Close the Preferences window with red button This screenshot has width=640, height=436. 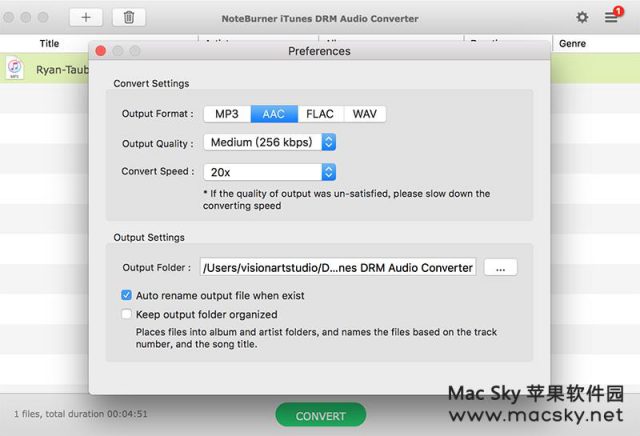(101, 51)
